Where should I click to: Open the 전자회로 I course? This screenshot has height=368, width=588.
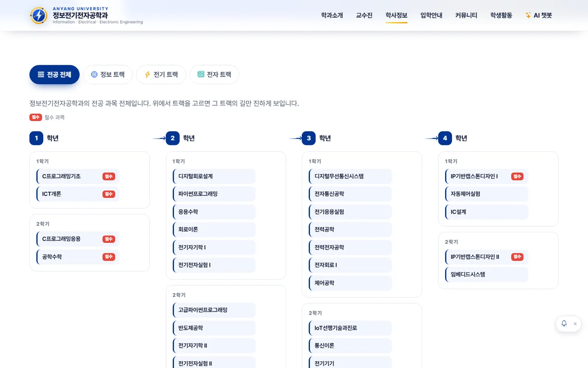click(x=351, y=265)
